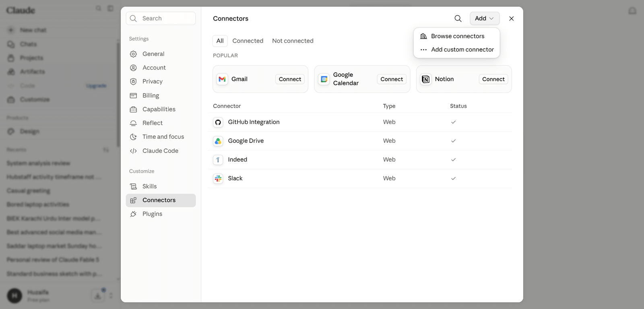Open the Add dropdown button

pos(485,19)
